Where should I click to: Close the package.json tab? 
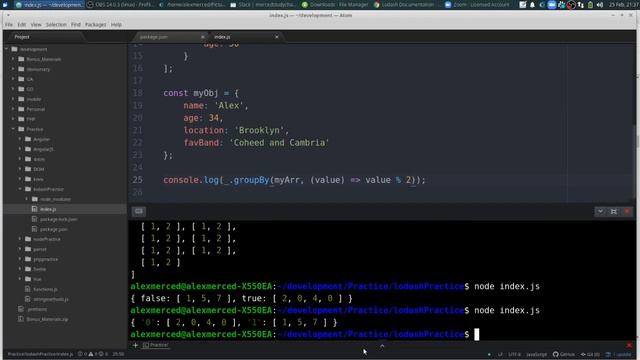pos(202,37)
